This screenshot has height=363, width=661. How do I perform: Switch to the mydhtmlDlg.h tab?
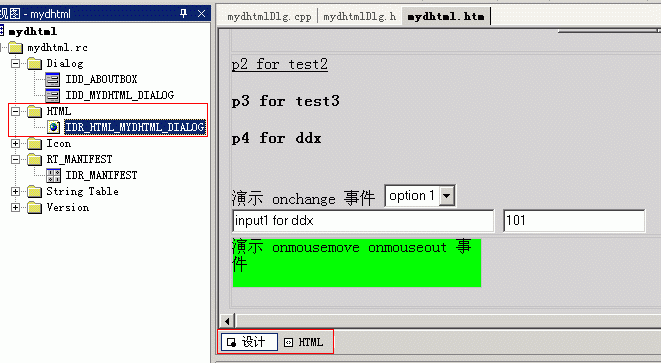click(359, 16)
